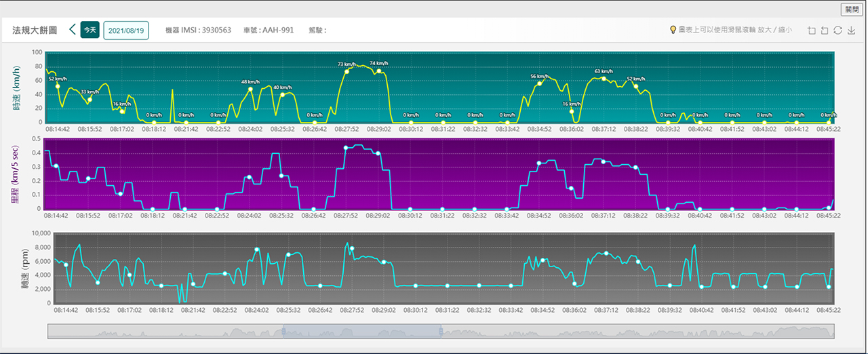Select the 74 km/h speed data point

tap(379, 71)
